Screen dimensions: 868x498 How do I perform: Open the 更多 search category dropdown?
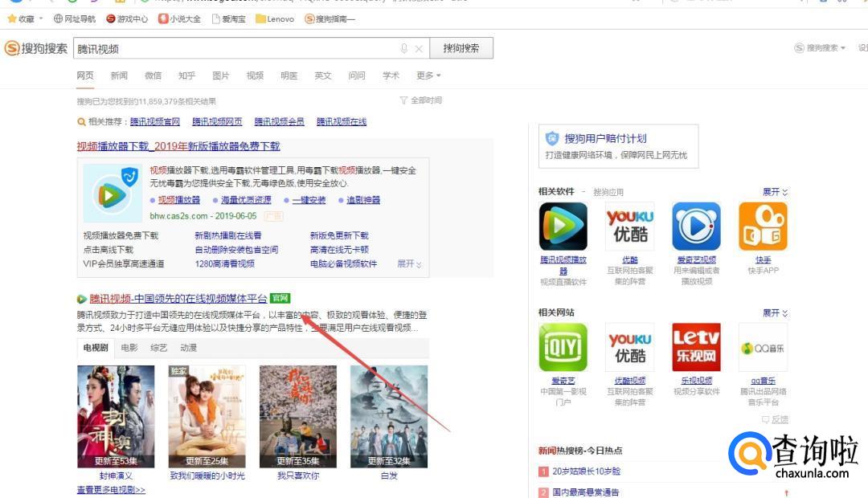428,76
